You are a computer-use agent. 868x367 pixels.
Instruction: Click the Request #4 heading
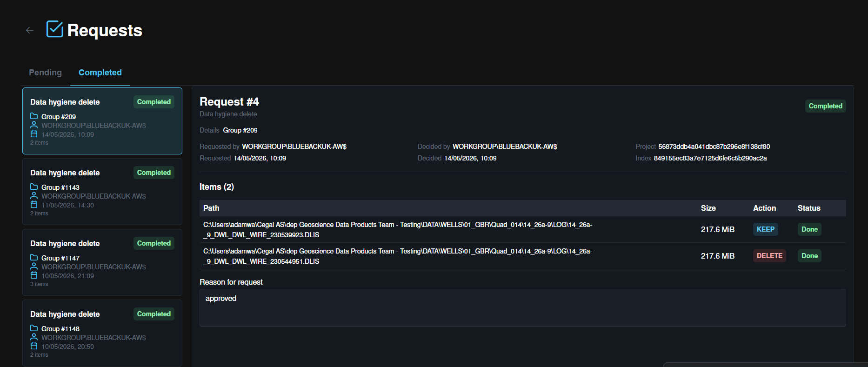pyautogui.click(x=229, y=102)
